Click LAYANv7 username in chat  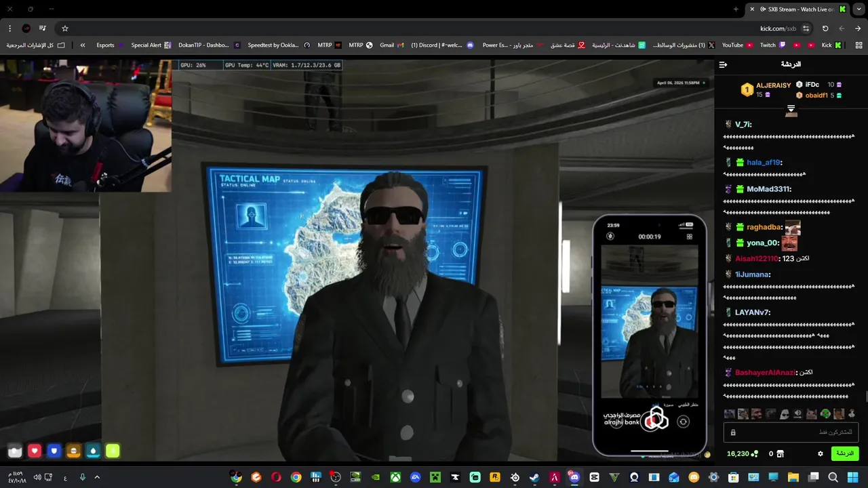click(753, 312)
